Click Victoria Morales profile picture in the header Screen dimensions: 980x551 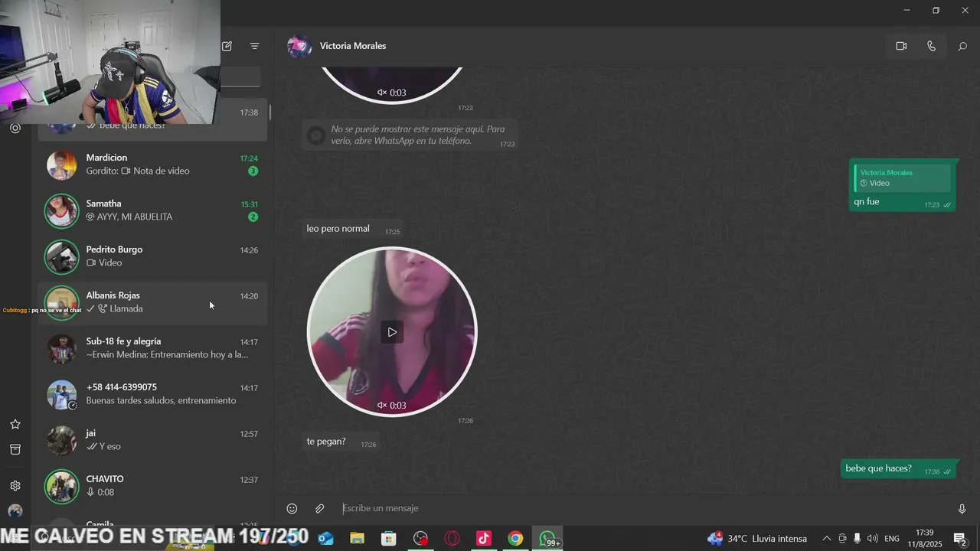pos(299,46)
